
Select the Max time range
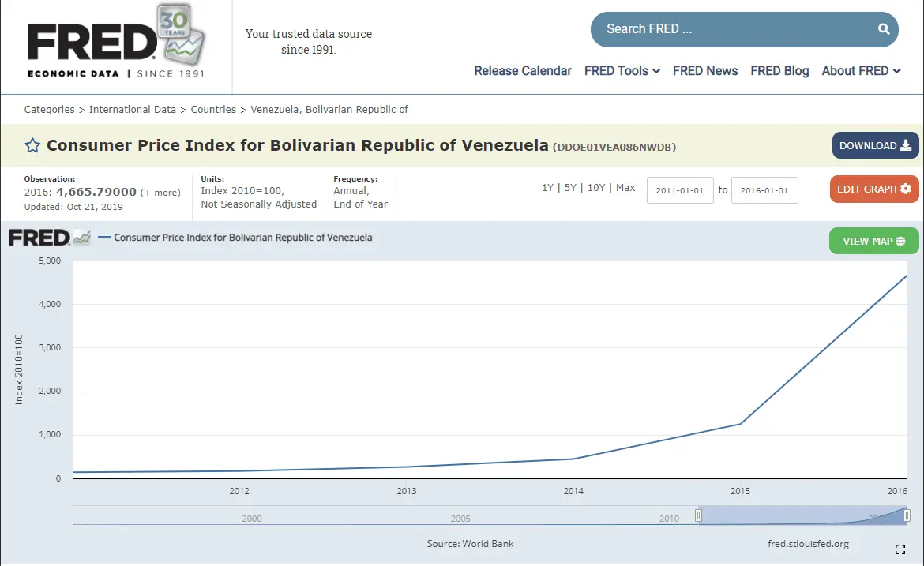click(x=625, y=188)
